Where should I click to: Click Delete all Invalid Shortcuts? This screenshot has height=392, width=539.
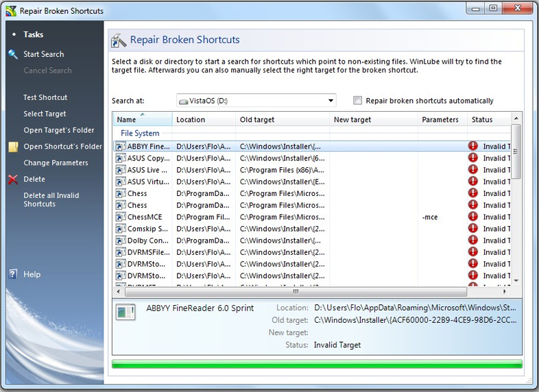pyautogui.click(x=51, y=199)
